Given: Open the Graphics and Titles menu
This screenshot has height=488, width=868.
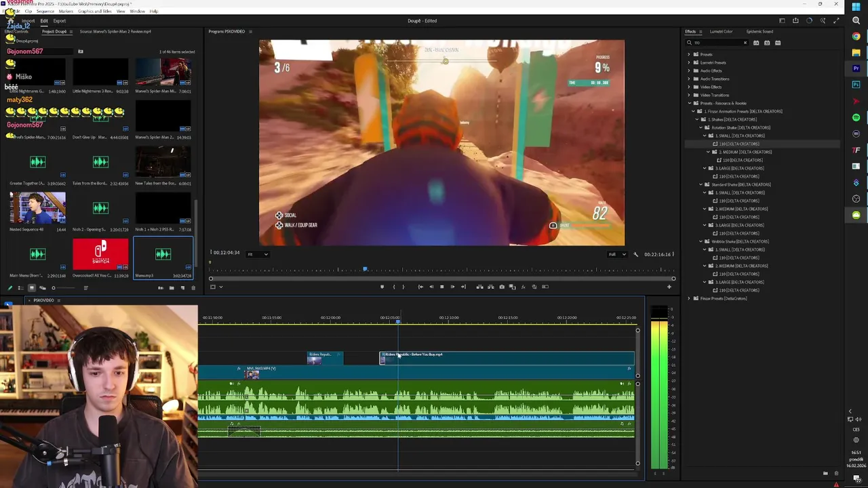Looking at the screenshot, I should click(95, 12).
